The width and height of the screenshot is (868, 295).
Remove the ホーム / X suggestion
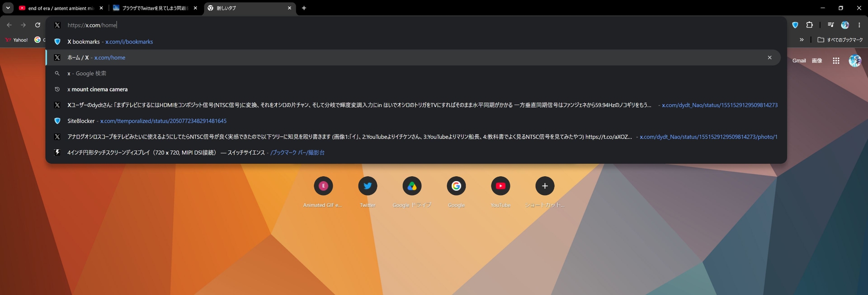coord(770,58)
